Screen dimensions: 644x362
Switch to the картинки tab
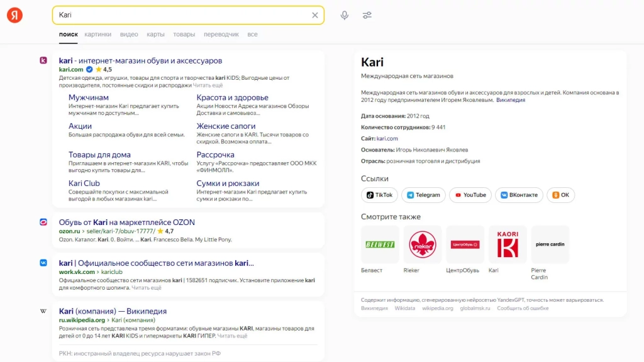[97, 35]
